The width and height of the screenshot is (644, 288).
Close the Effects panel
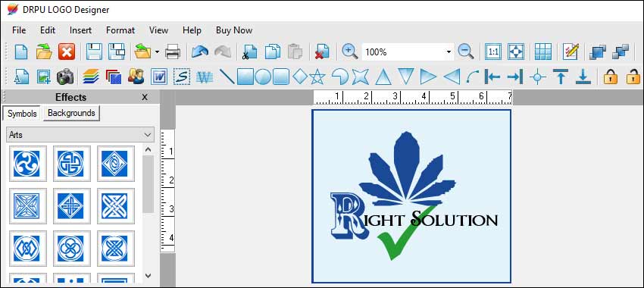[x=145, y=97]
